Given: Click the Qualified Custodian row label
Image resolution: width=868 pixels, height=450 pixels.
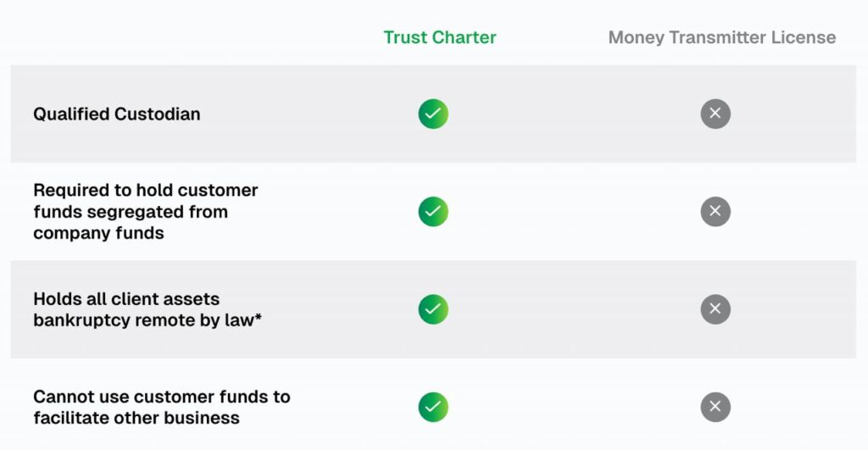Looking at the screenshot, I should [x=117, y=114].
